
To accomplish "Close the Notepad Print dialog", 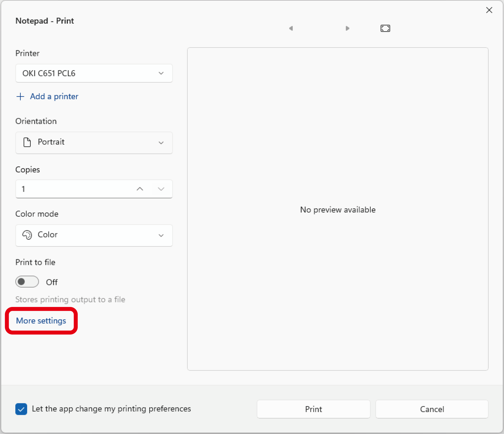I will [489, 10].
